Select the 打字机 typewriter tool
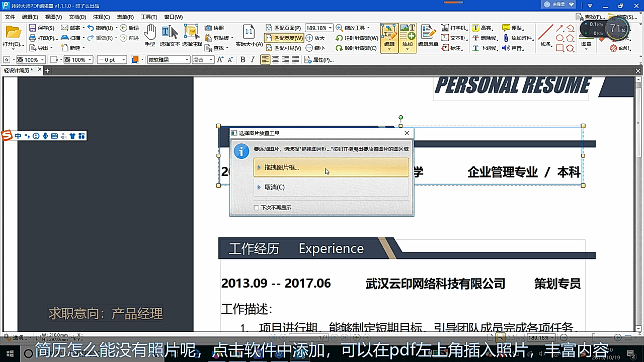This screenshot has width=644, height=362. pyautogui.click(x=454, y=28)
